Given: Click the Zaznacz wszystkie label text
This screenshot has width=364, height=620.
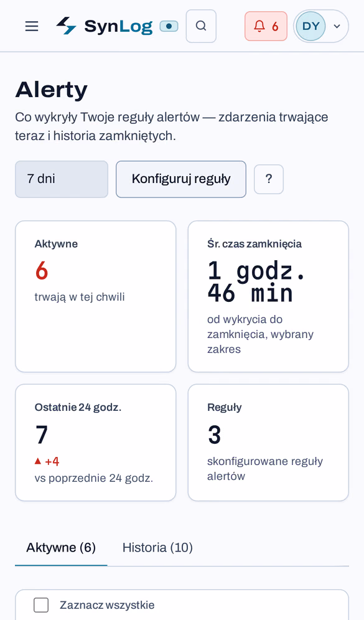Looking at the screenshot, I should [x=107, y=605].
